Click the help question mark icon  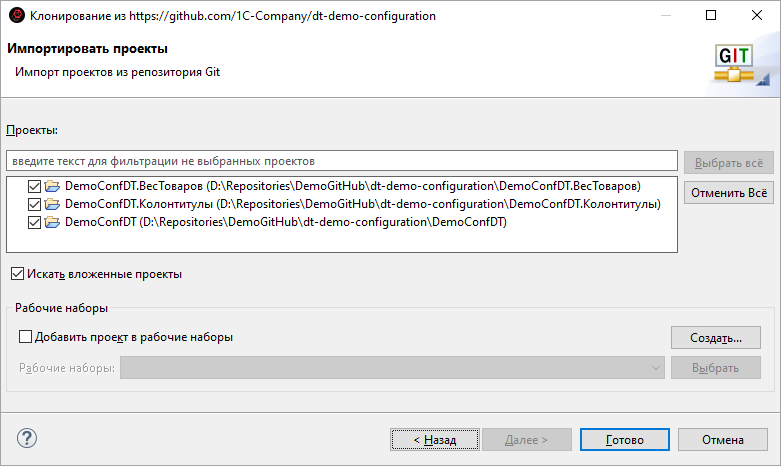pos(27,438)
